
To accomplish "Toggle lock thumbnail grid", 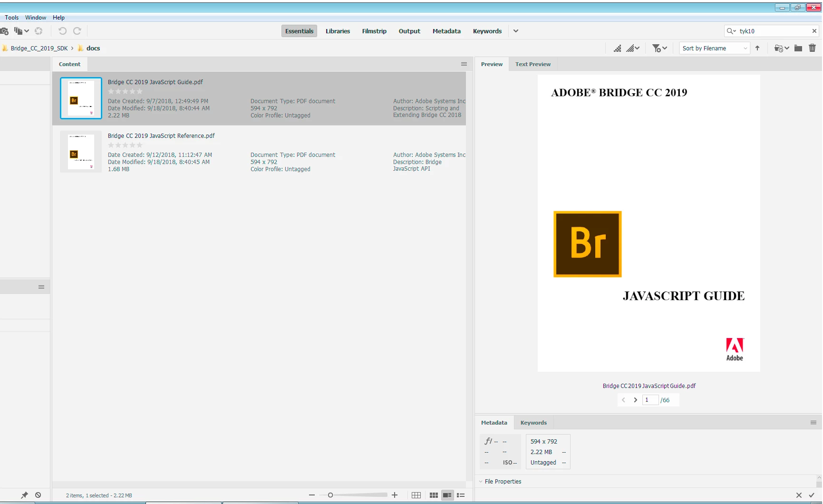I will tap(416, 495).
